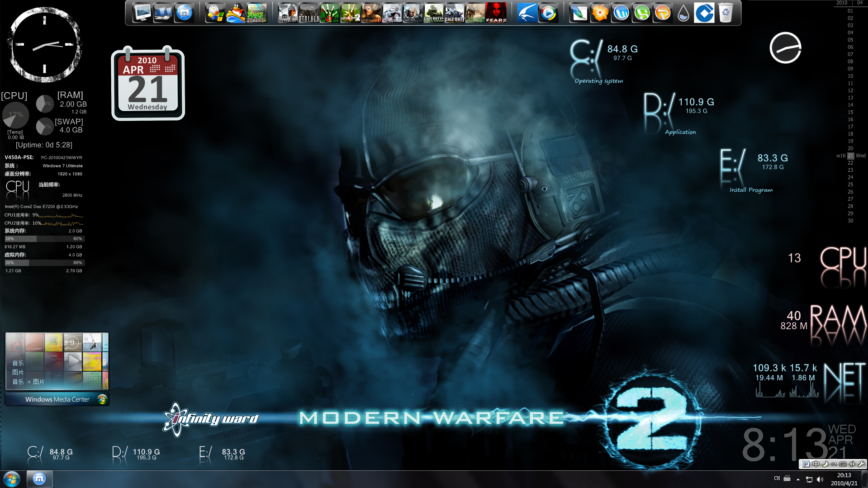Open the volume speaker tray icon
Screen dimensions: 868x488
click(820, 479)
